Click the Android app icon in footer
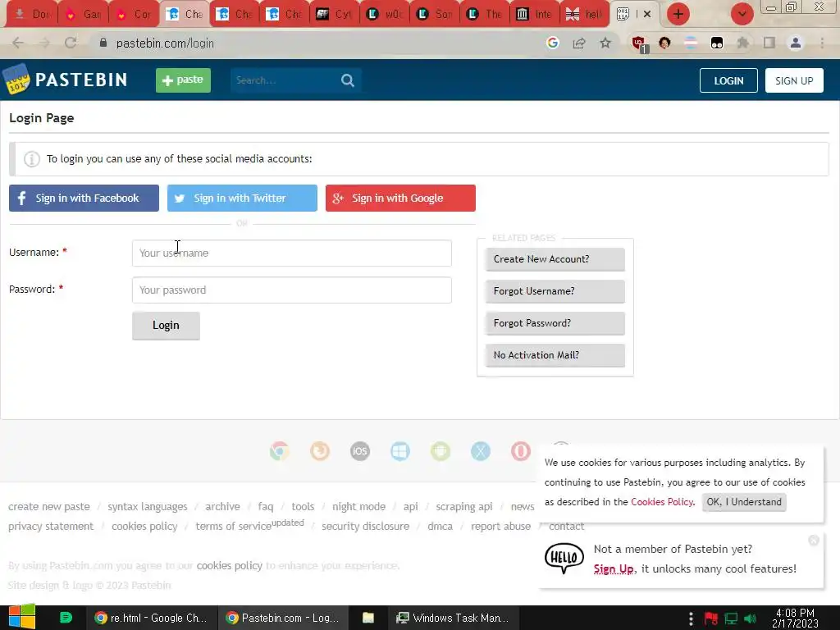This screenshot has height=630, width=840. click(x=441, y=451)
